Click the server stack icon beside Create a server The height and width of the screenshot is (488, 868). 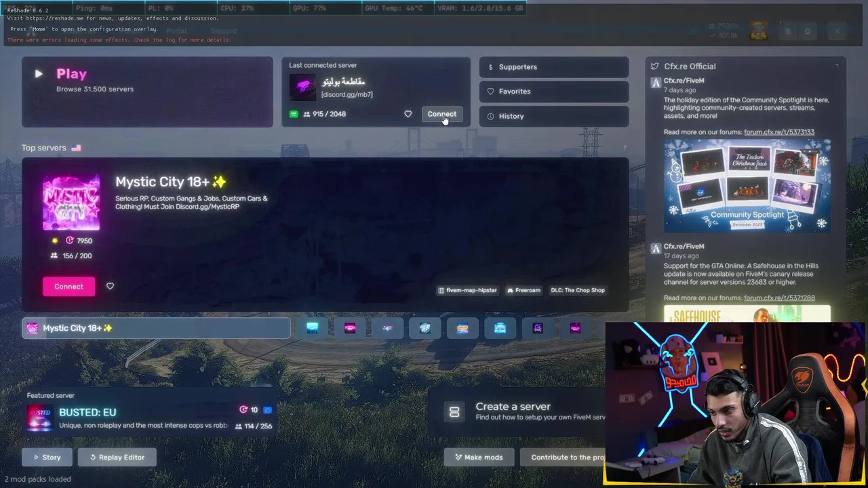click(454, 411)
